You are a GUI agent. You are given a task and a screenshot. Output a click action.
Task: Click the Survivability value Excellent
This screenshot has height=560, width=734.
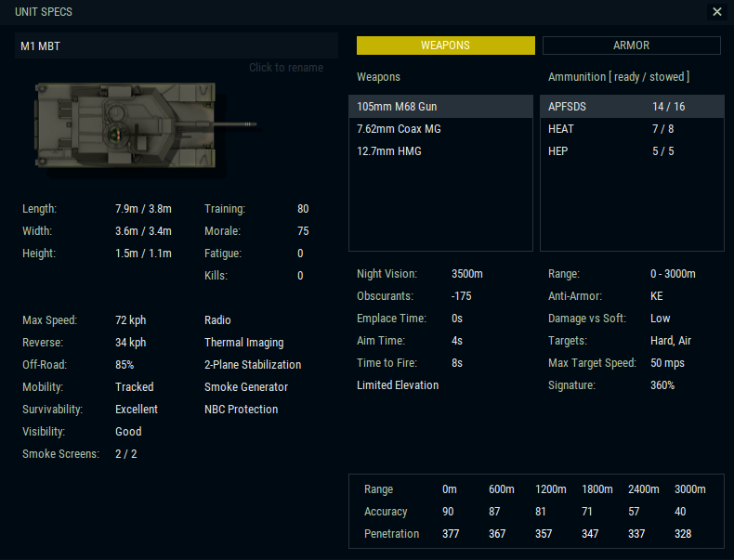click(137, 410)
